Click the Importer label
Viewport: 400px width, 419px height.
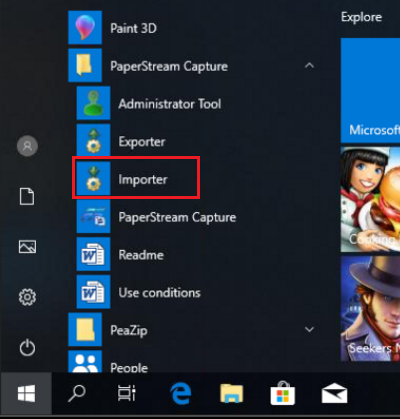[143, 180]
